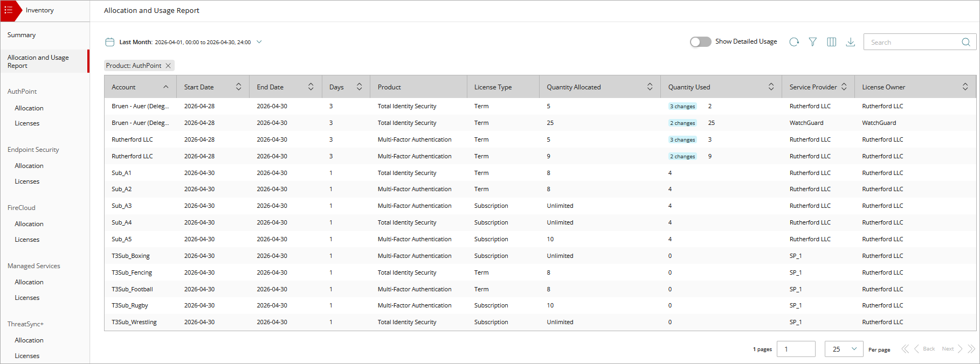Sort by Start Date column
The height and width of the screenshot is (364, 980).
[238, 87]
